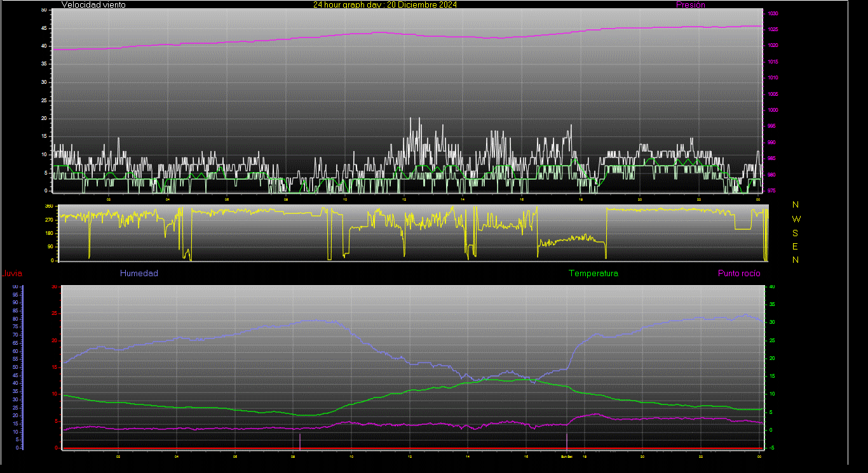
Task: Click the '270' wind direction axis value
Action: coord(49,220)
